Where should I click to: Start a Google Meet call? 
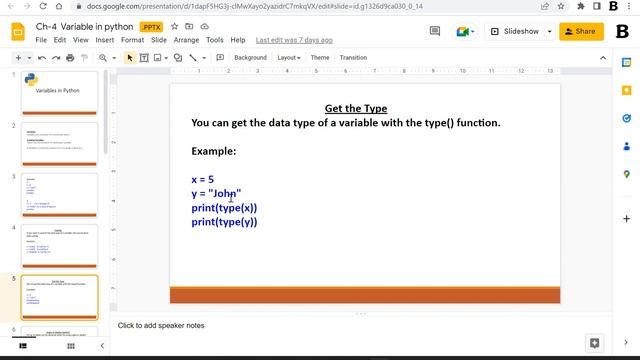[x=465, y=31]
